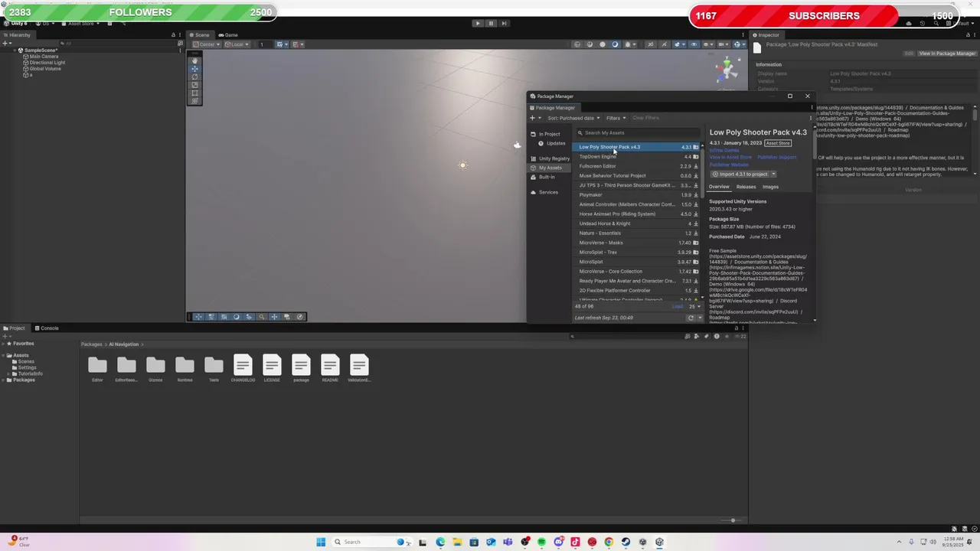Switch to the Game tab
The image size is (980, 551).
[228, 35]
